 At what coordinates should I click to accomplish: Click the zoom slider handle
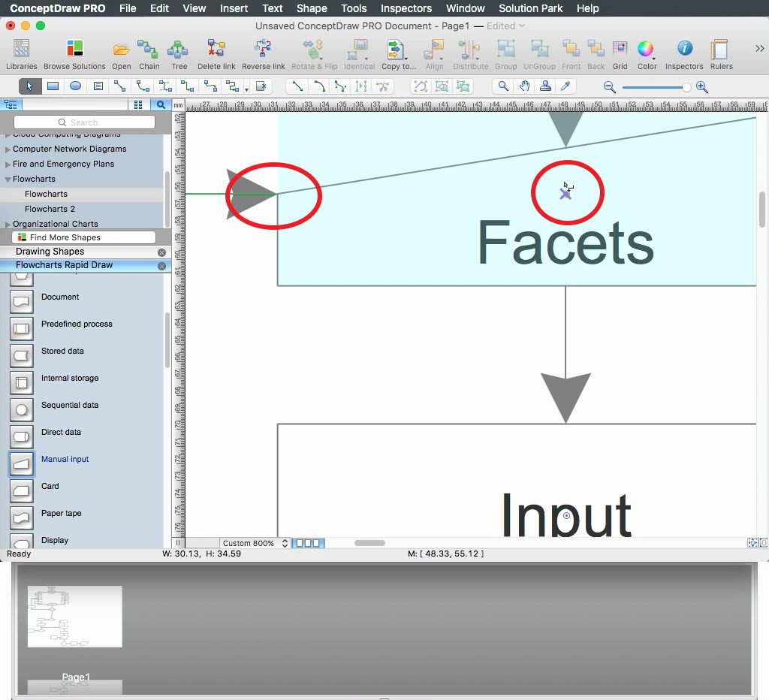coord(686,87)
